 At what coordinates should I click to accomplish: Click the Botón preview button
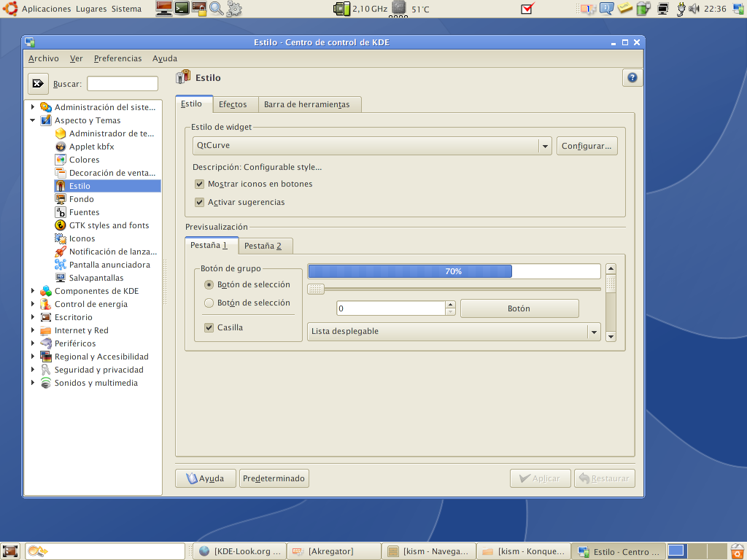pyautogui.click(x=519, y=308)
